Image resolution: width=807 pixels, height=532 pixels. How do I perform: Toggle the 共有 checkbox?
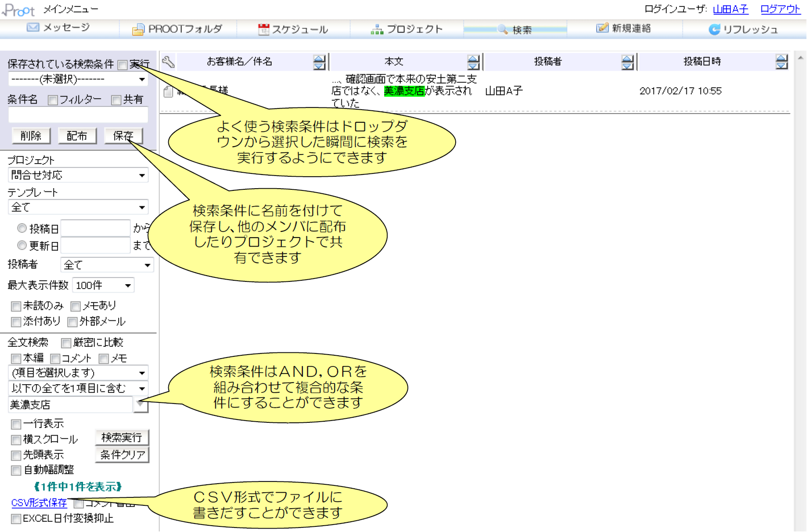point(117,101)
